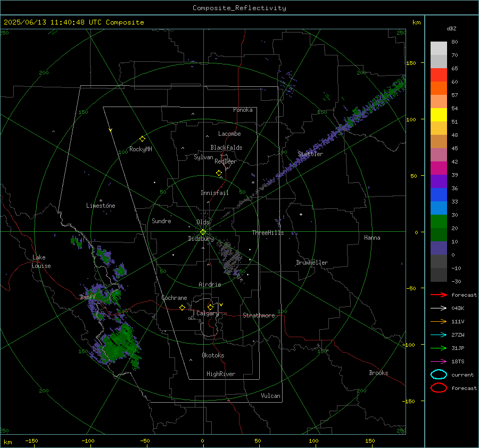The image size is (479, 448).
Task: Click the 60 dBZ red color swatch
Action: tap(439, 75)
